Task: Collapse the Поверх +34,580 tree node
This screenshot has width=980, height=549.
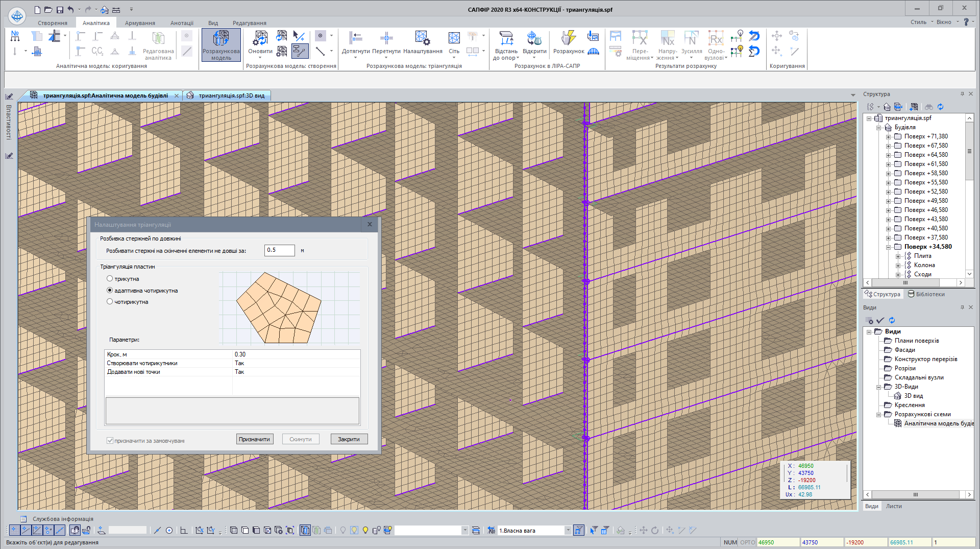Action: click(x=889, y=247)
